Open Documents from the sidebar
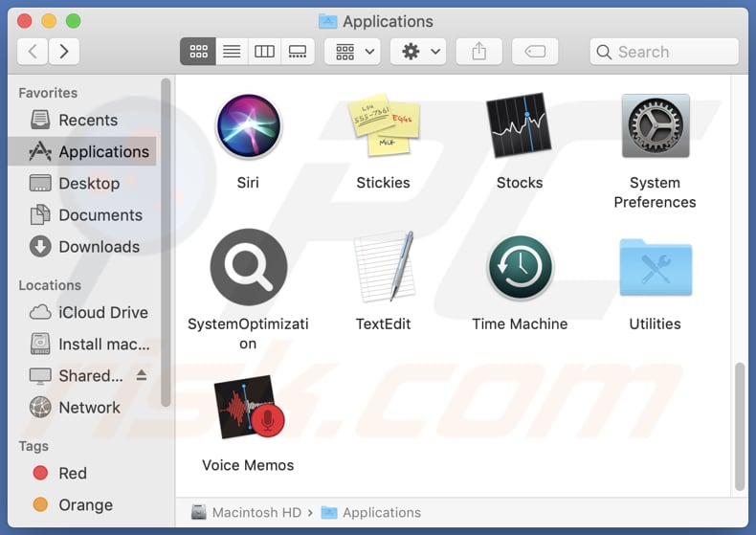Viewport: 756px width, 535px height. [x=82, y=215]
